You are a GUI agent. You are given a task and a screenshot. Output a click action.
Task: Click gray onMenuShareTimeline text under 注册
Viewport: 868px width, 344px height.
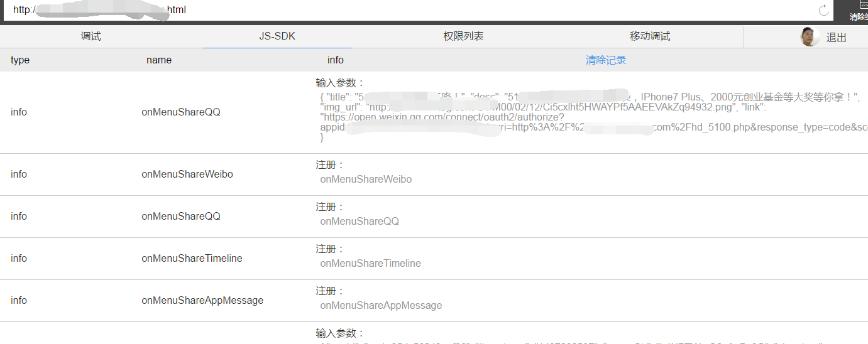point(370,264)
